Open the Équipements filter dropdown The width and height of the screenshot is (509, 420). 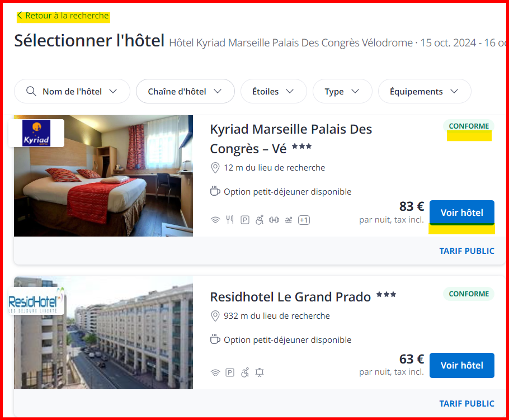pos(425,91)
